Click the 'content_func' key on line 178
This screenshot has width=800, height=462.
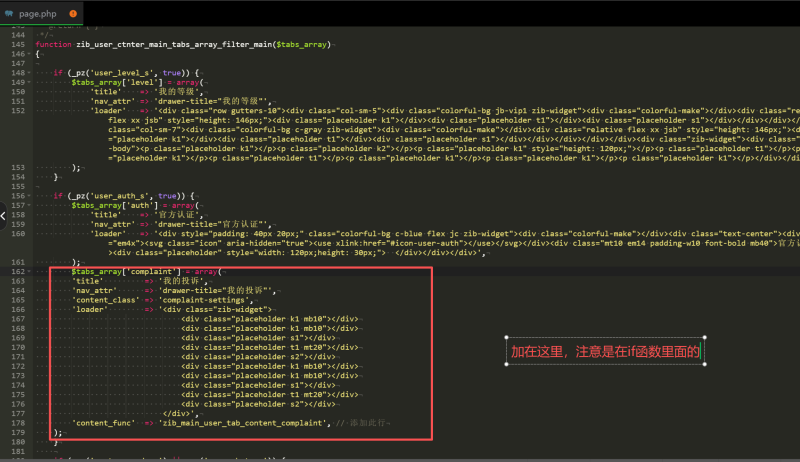[x=104, y=423]
